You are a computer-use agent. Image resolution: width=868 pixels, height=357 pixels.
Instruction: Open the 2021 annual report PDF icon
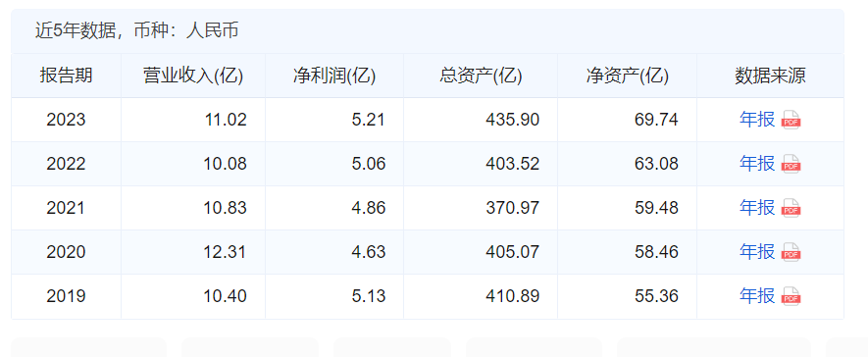click(791, 208)
